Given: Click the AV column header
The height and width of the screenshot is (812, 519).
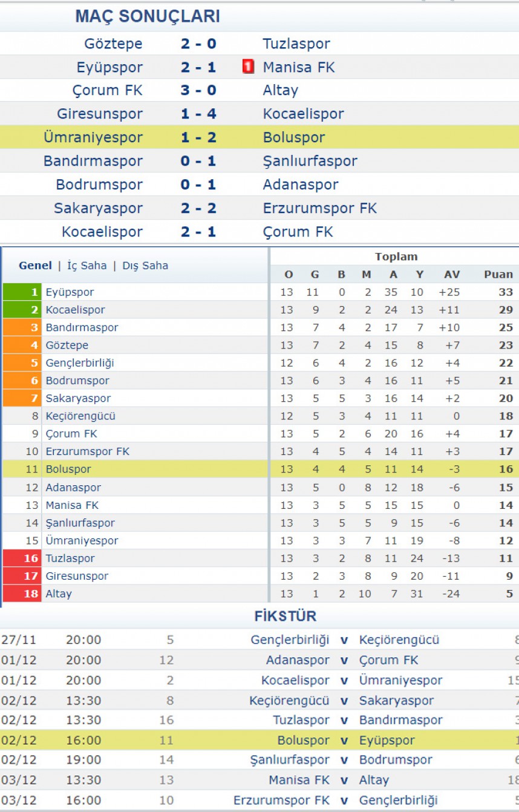Looking at the screenshot, I should (452, 275).
